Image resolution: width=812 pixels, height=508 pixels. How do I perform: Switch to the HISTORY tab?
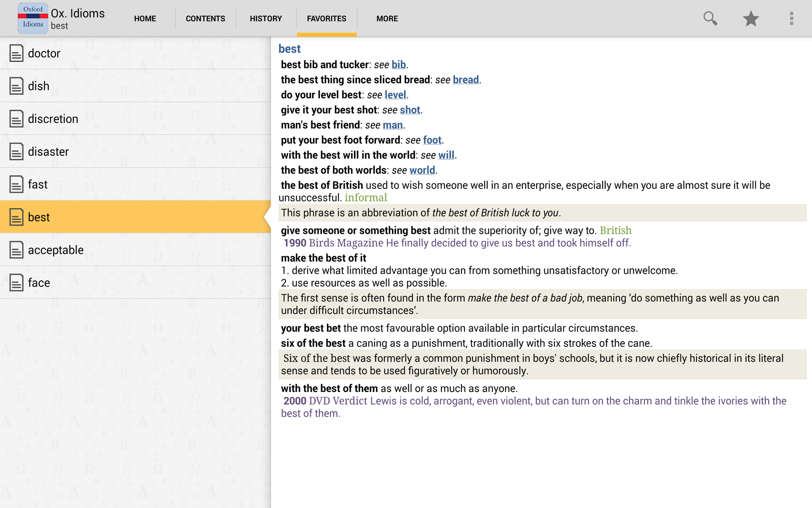click(266, 18)
